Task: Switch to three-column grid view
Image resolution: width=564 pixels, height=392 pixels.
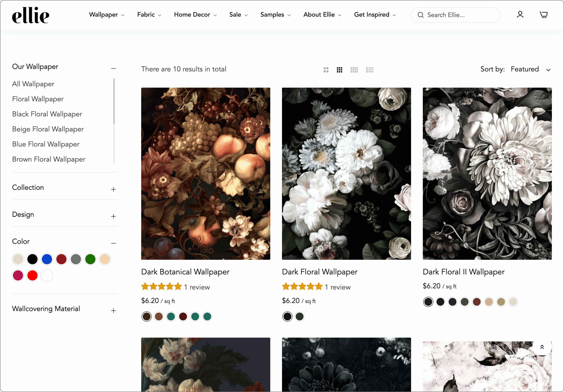Action: [339, 70]
